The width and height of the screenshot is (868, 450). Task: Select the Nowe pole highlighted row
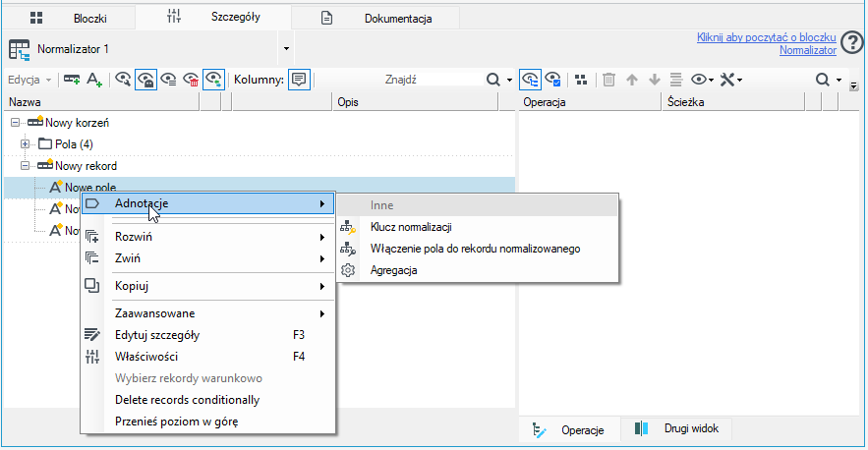coord(260,187)
